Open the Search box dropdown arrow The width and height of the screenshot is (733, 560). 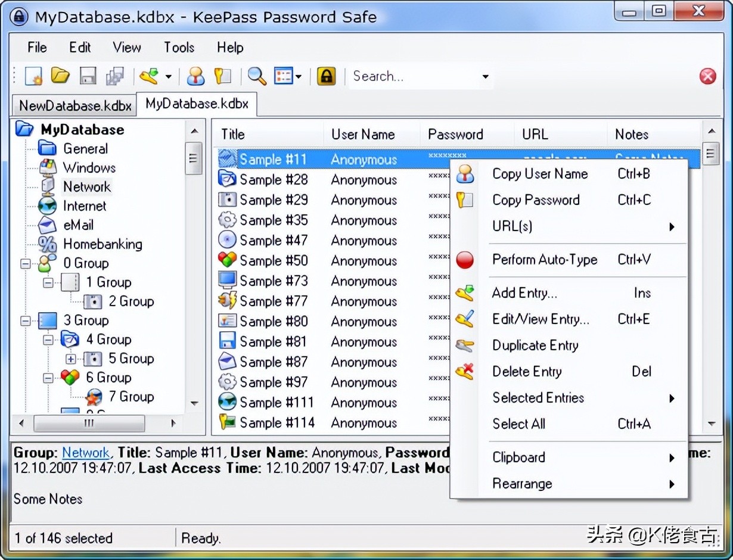(486, 77)
